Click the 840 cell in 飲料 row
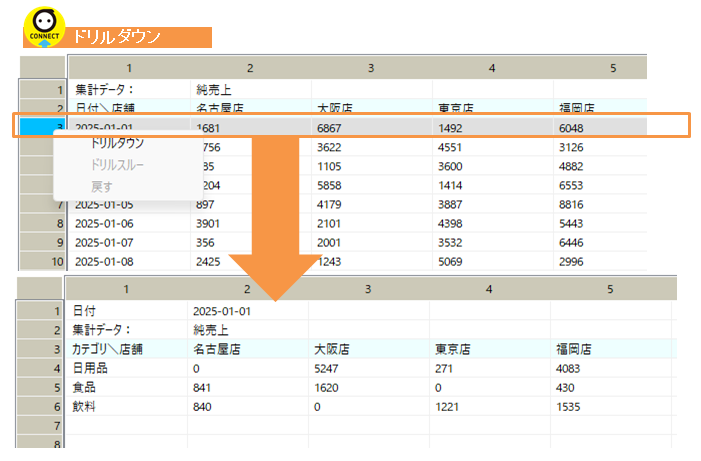701x461 pixels. [x=248, y=407]
